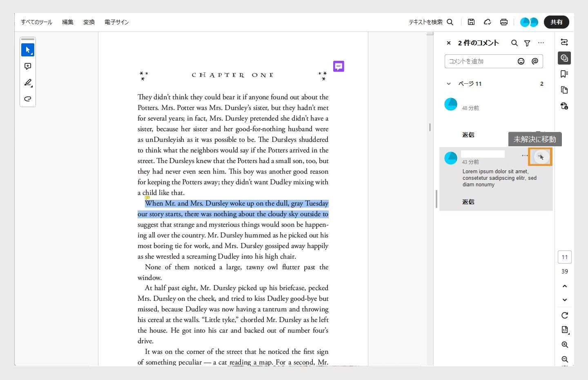Go to the next page with the down chevron
Viewport: 588px width, 380px height.
(565, 300)
